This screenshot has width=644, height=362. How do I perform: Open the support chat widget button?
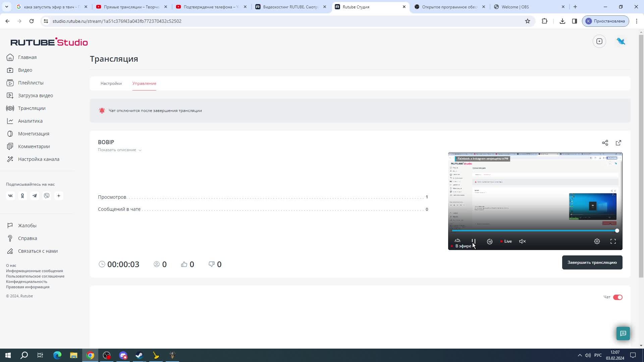[x=623, y=334]
